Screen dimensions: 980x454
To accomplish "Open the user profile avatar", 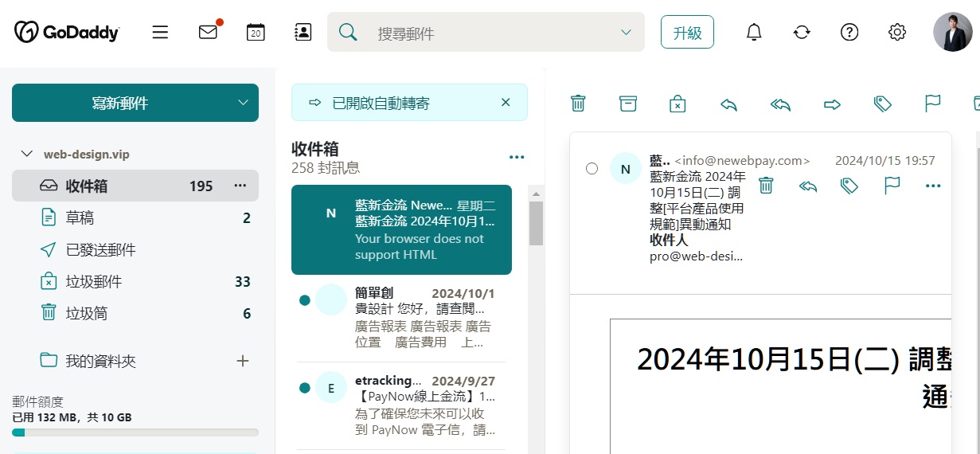I will [x=952, y=32].
